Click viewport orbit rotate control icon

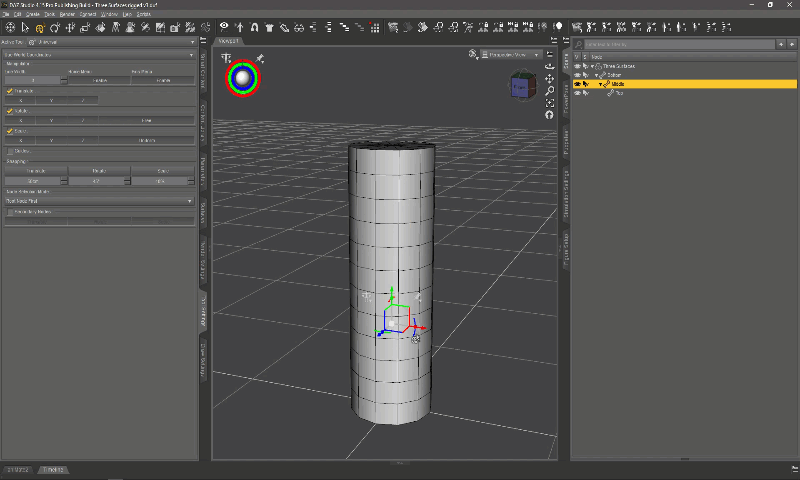549,66
